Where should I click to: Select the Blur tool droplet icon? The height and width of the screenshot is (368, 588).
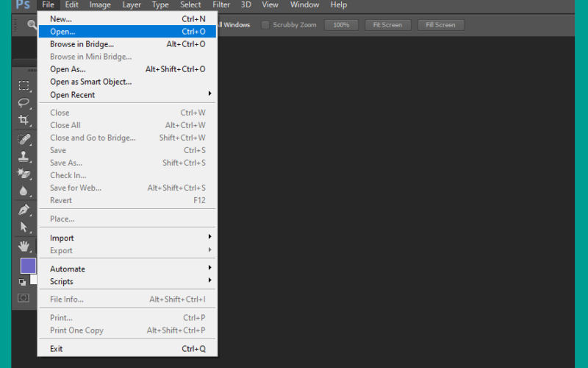(24, 191)
